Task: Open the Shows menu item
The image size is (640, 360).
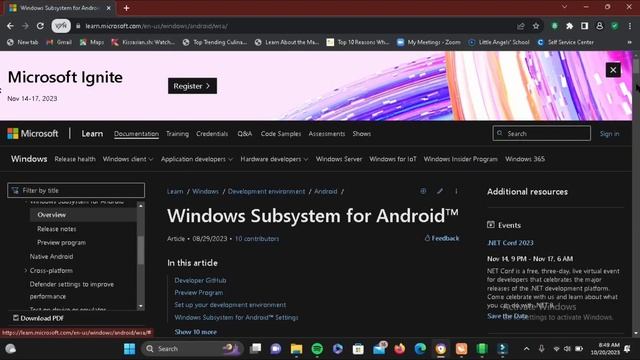Action: click(x=362, y=134)
